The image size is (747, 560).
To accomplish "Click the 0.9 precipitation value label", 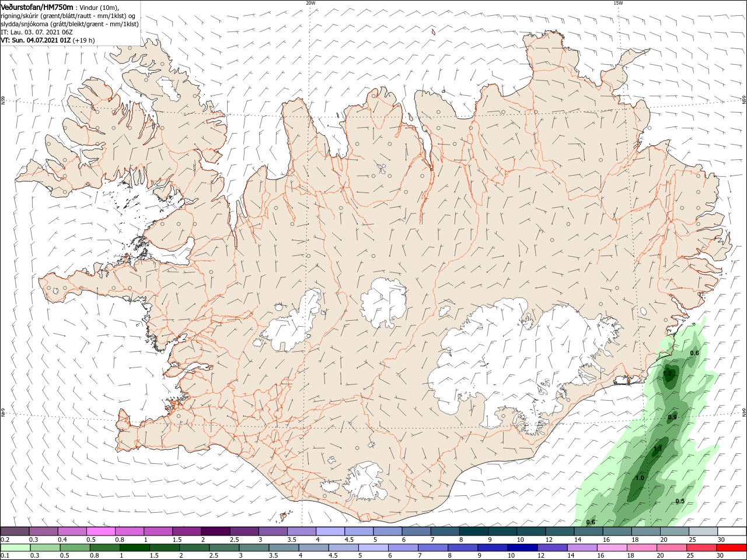I will tap(672, 417).
